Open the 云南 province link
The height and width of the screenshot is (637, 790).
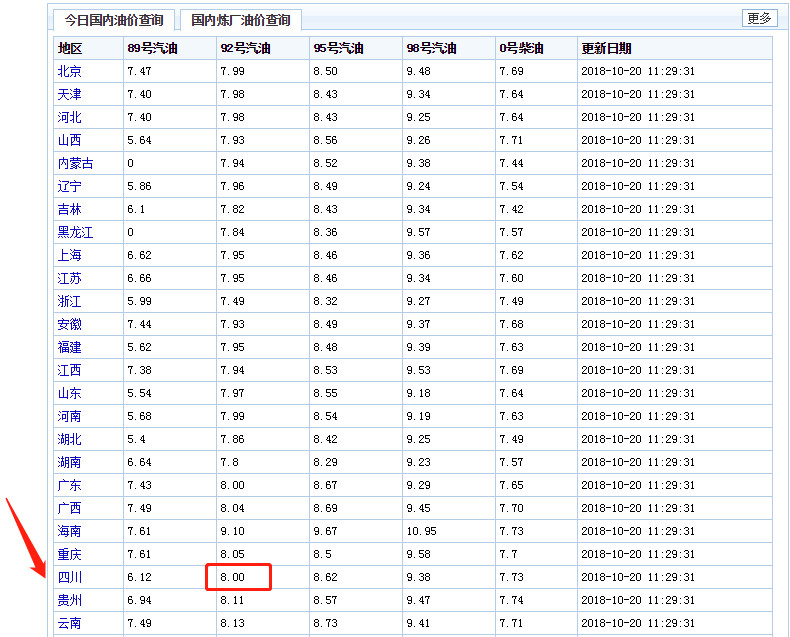click(x=70, y=623)
